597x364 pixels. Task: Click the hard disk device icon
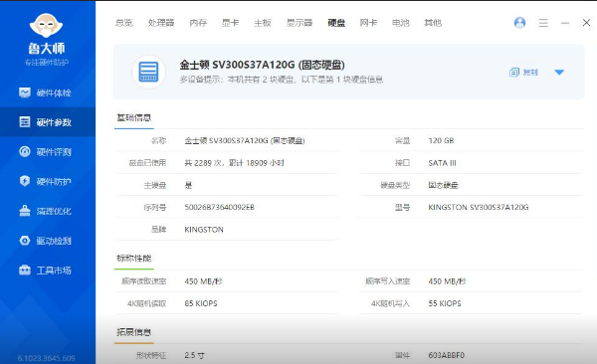(148, 72)
